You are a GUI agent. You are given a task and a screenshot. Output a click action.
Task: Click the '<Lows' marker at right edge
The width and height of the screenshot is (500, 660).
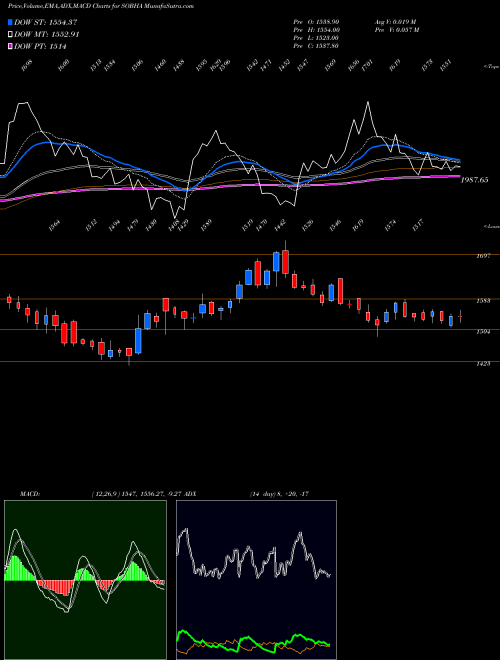[x=491, y=226]
